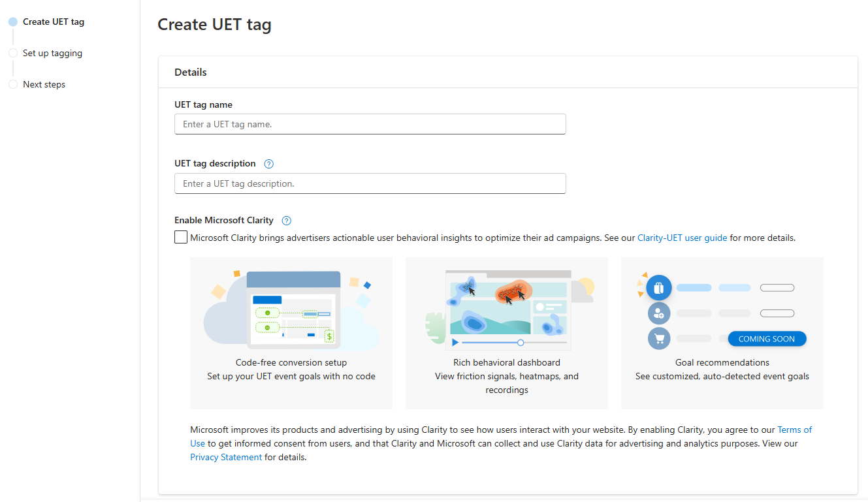Screen dimensions: 868x502
Task: Click the UET tag name input field
Action: click(x=370, y=124)
